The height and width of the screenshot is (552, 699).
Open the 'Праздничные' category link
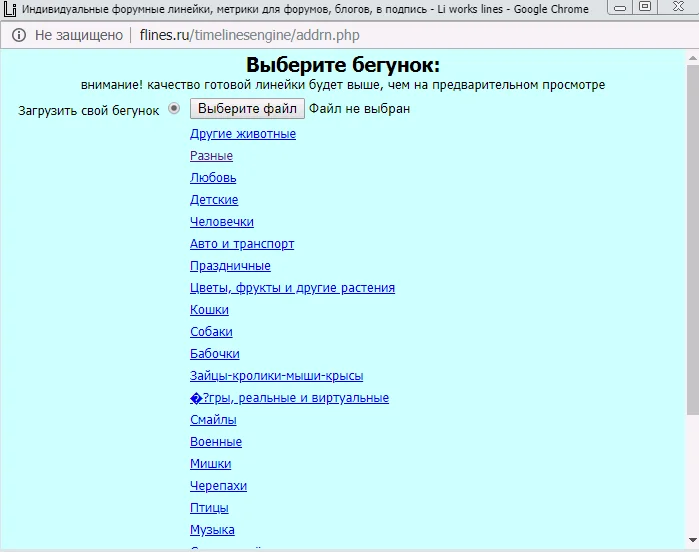(230, 266)
